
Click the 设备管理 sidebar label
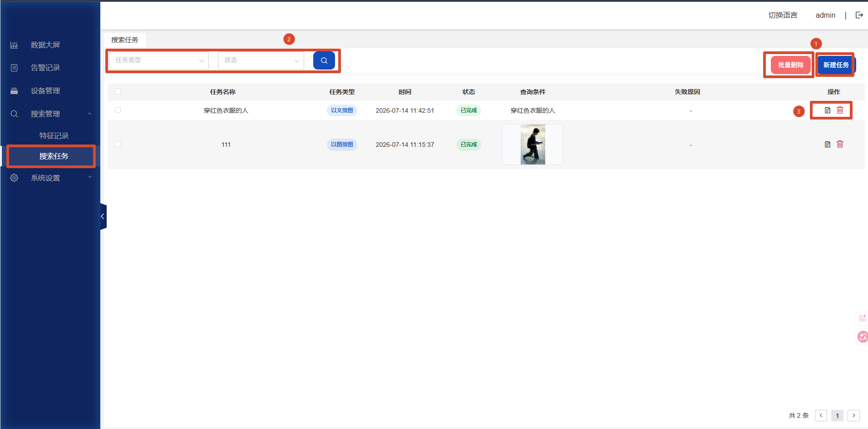[x=45, y=91]
